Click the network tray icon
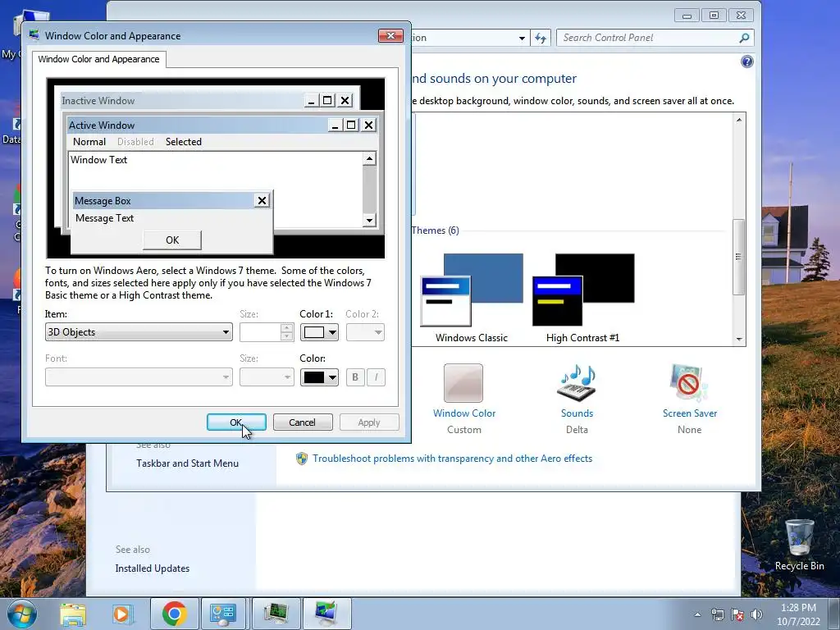840x630 pixels. coord(717,614)
